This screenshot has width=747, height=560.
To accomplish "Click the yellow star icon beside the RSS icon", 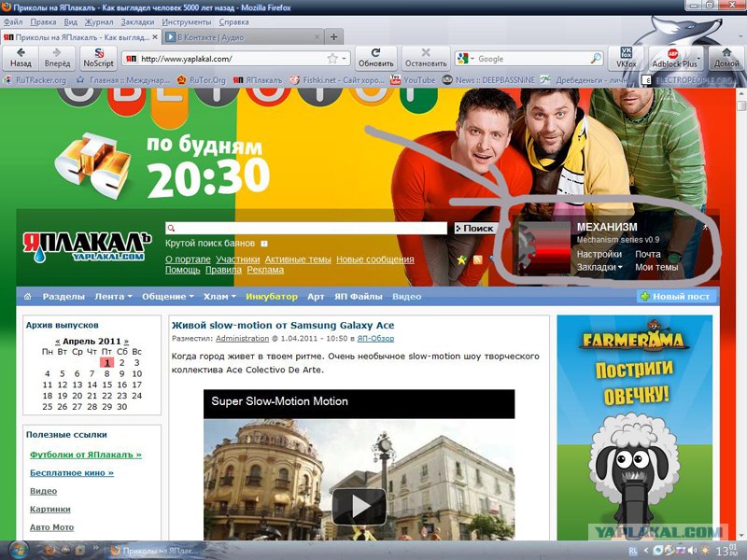I will [461, 259].
